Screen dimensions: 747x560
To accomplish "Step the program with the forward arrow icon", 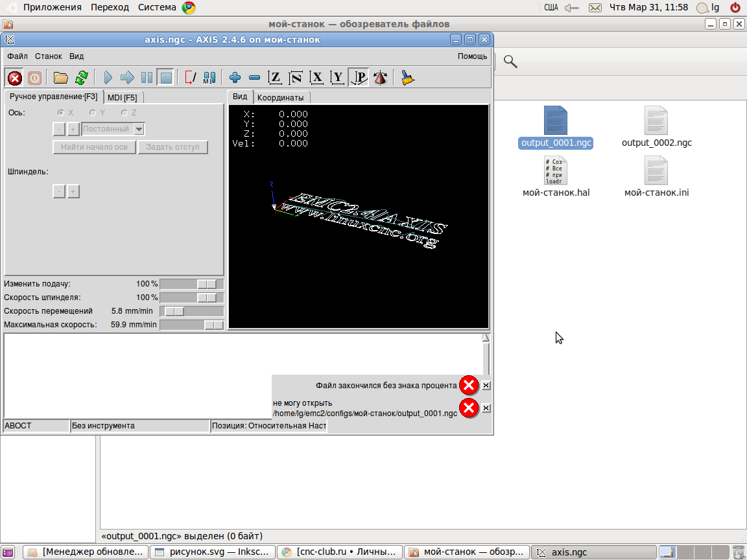I will click(127, 78).
